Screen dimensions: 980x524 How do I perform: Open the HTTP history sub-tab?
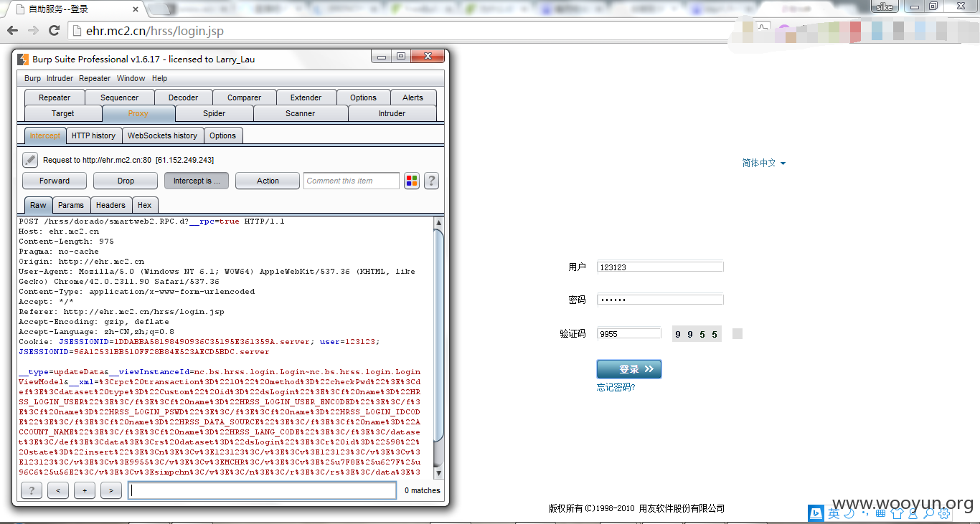93,135
